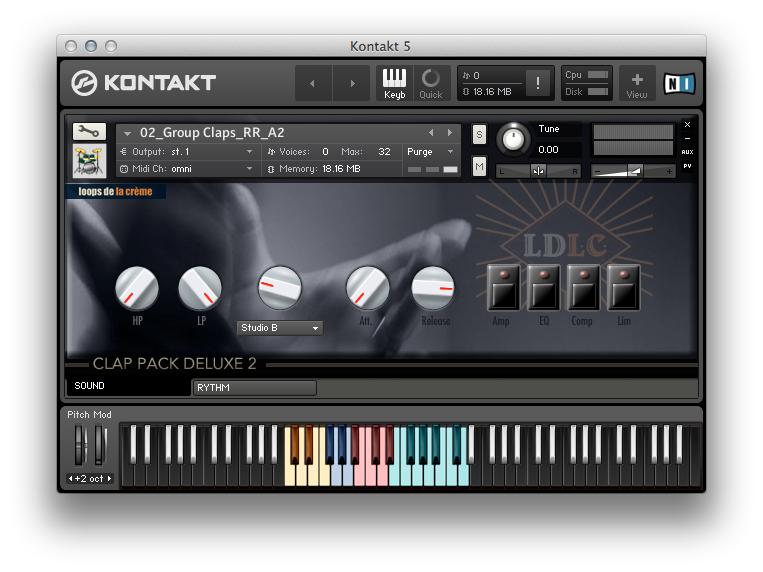Click the Tune knob

click(513, 140)
